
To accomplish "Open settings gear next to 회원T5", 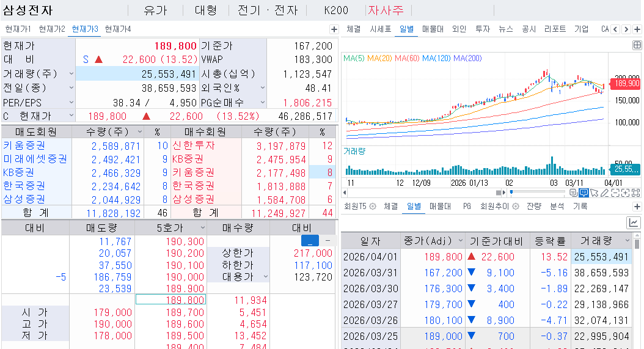I will [373, 207].
